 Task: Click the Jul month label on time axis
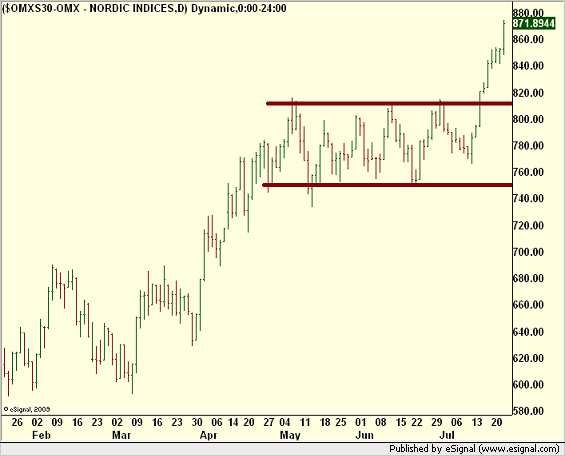point(447,435)
